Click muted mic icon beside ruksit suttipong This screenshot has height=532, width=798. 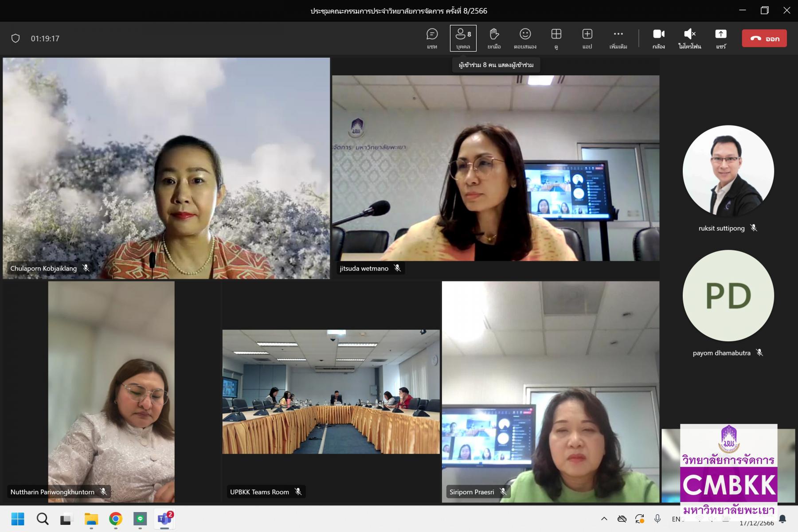[x=754, y=228]
